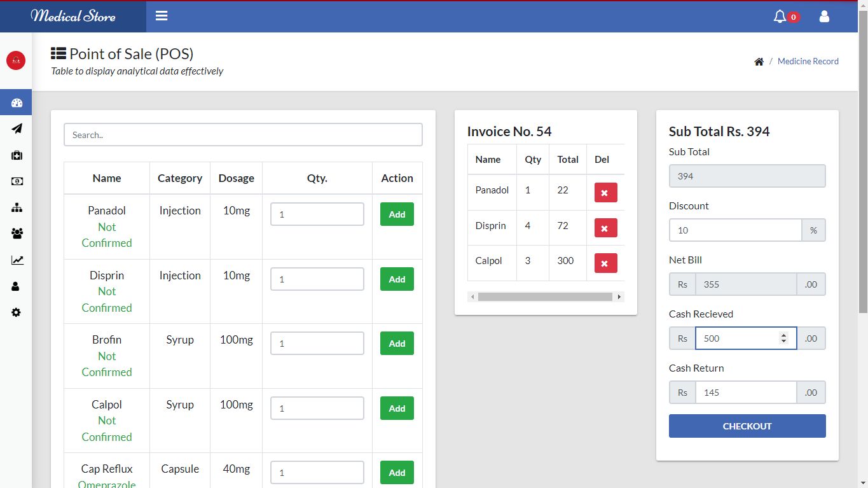868x488 pixels.
Task: Add Calpol to the invoice
Action: [397, 408]
